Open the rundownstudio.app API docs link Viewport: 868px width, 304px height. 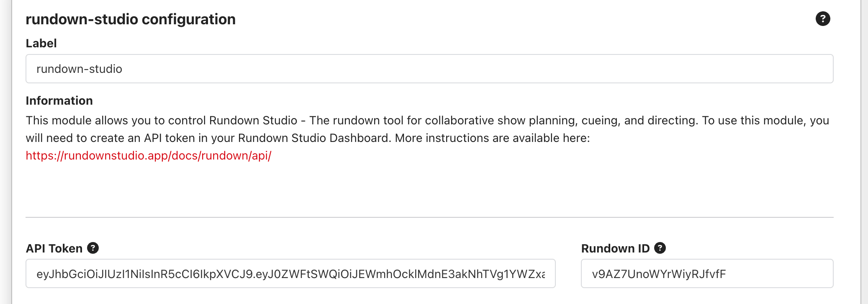pyautogui.click(x=149, y=156)
